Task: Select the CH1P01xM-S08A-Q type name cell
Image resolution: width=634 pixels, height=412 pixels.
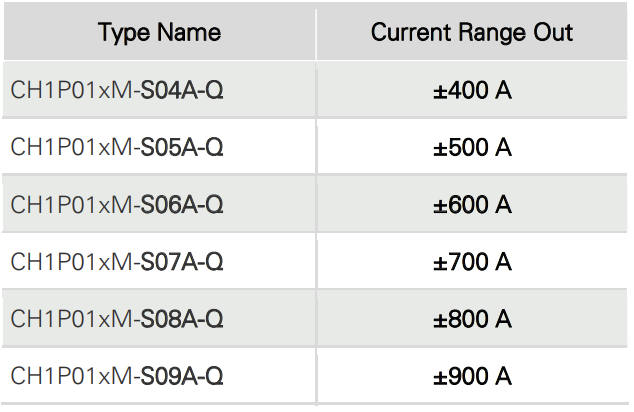Action: 117,319
